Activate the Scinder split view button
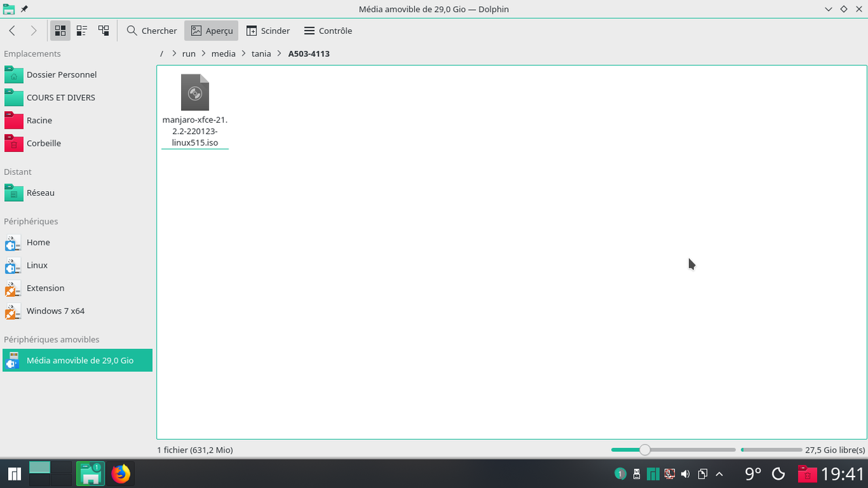The width and height of the screenshot is (868, 488). click(268, 30)
